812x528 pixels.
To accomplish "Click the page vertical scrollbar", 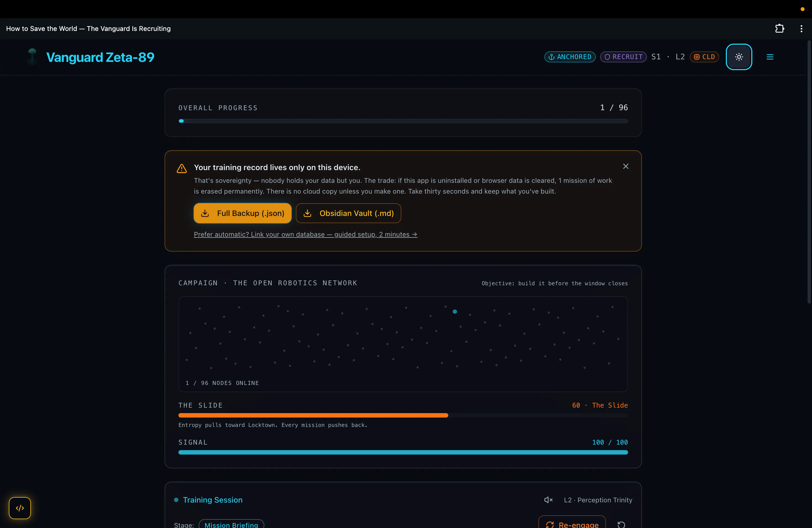I will (809, 171).
